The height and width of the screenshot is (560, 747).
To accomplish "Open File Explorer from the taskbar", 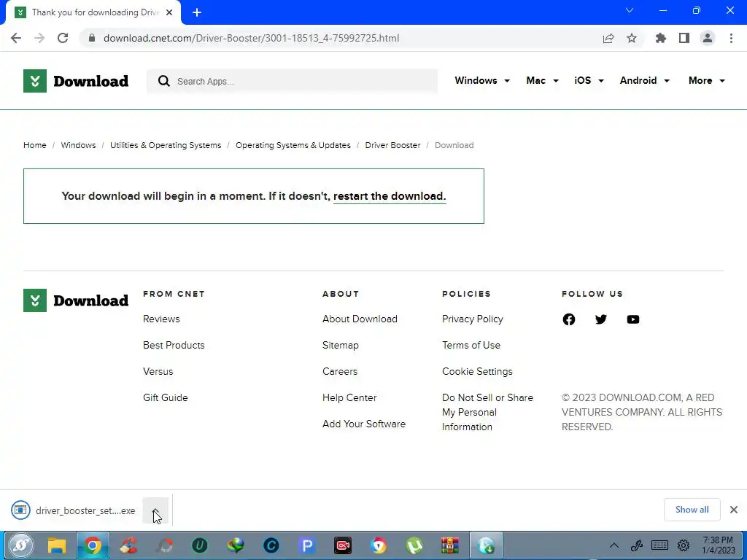I will pos(57,545).
